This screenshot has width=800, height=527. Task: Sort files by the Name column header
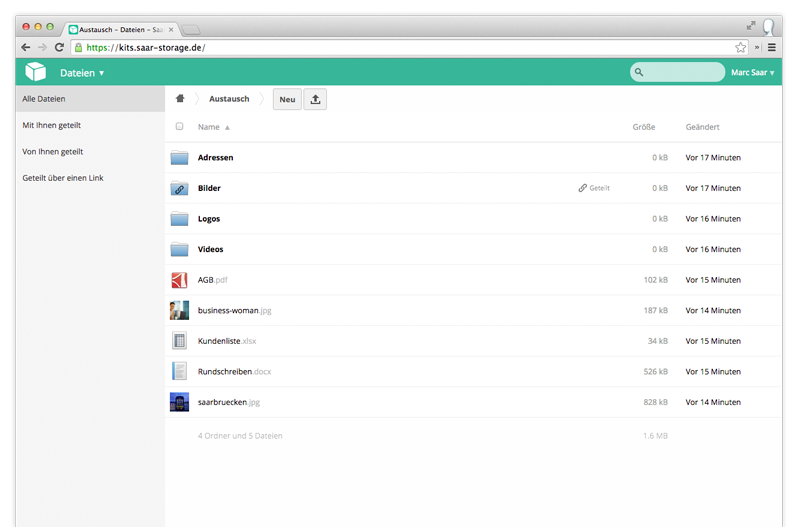tap(209, 127)
